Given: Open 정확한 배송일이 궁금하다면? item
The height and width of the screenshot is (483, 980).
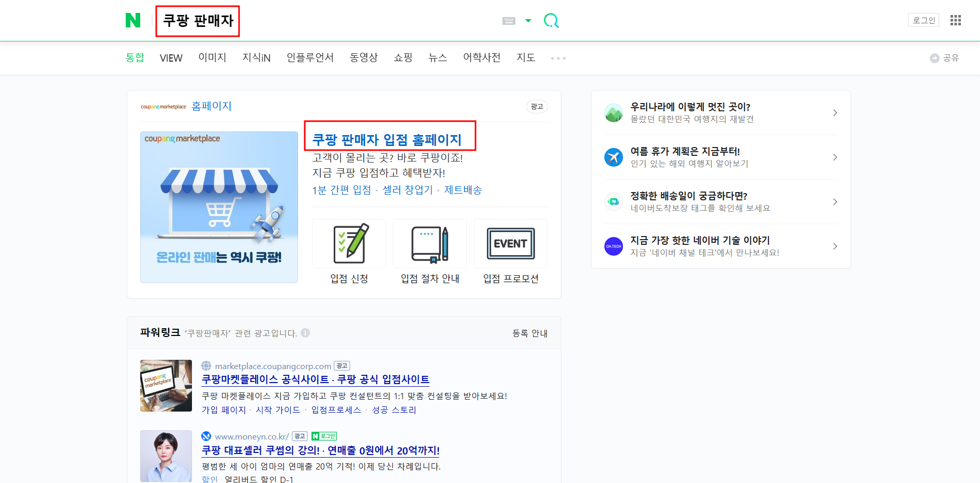Looking at the screenshot, I should pyautogui.click(x=689, y=196).
